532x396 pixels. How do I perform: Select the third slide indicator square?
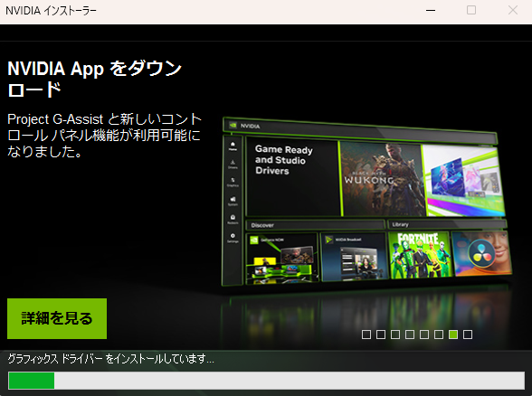pos(395,335)
